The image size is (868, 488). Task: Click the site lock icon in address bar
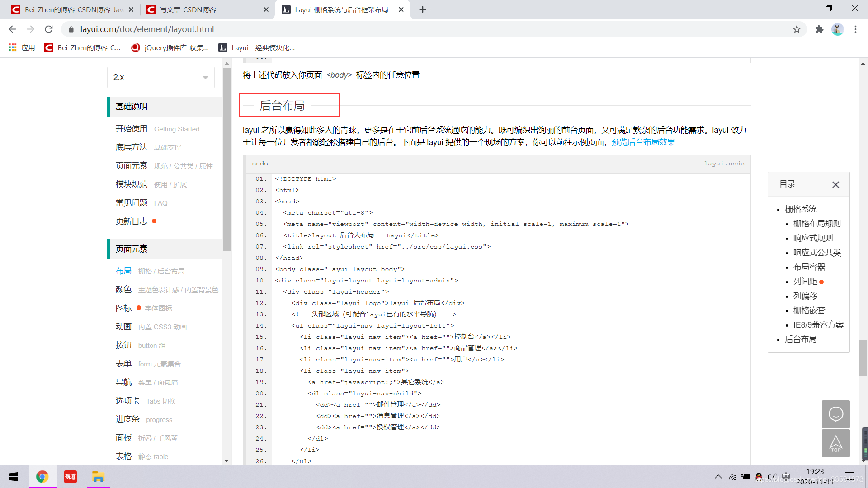pos(71,29)
